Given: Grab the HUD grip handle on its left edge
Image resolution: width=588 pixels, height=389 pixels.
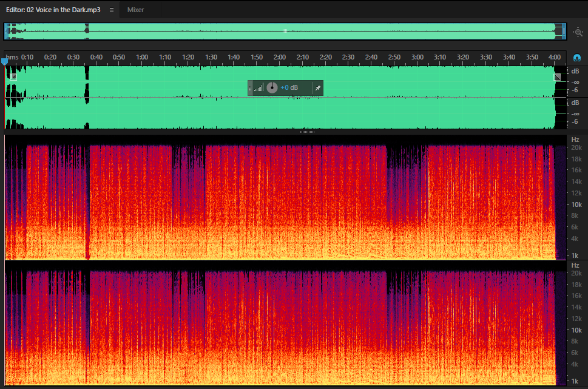Looking at the screenshot, I should click(250, 88).
